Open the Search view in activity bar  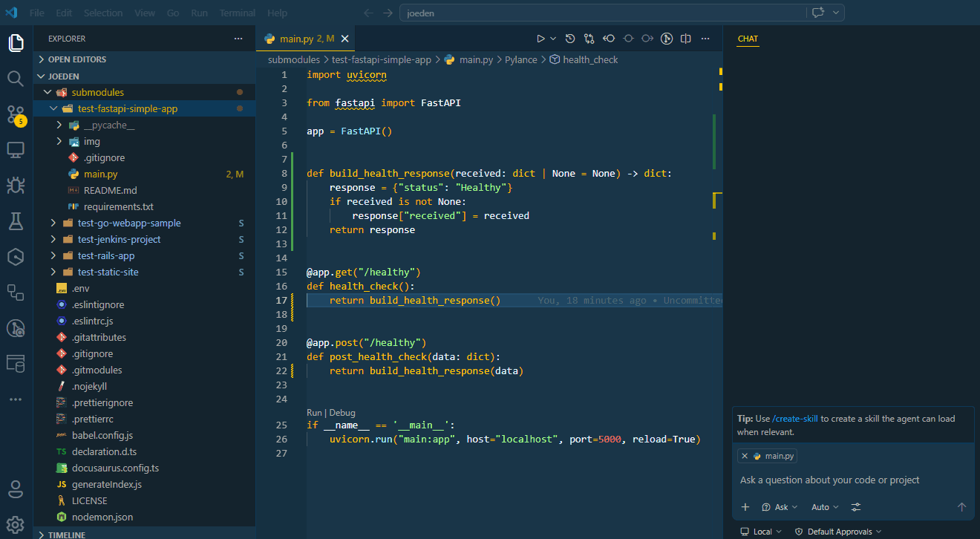16,78
